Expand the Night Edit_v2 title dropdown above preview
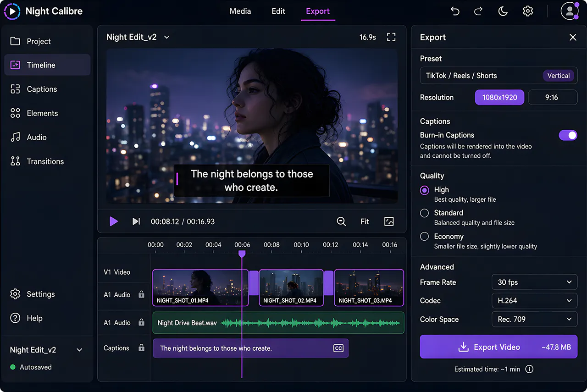The height and width of the screenshot is (392, 587). (167, 37)
